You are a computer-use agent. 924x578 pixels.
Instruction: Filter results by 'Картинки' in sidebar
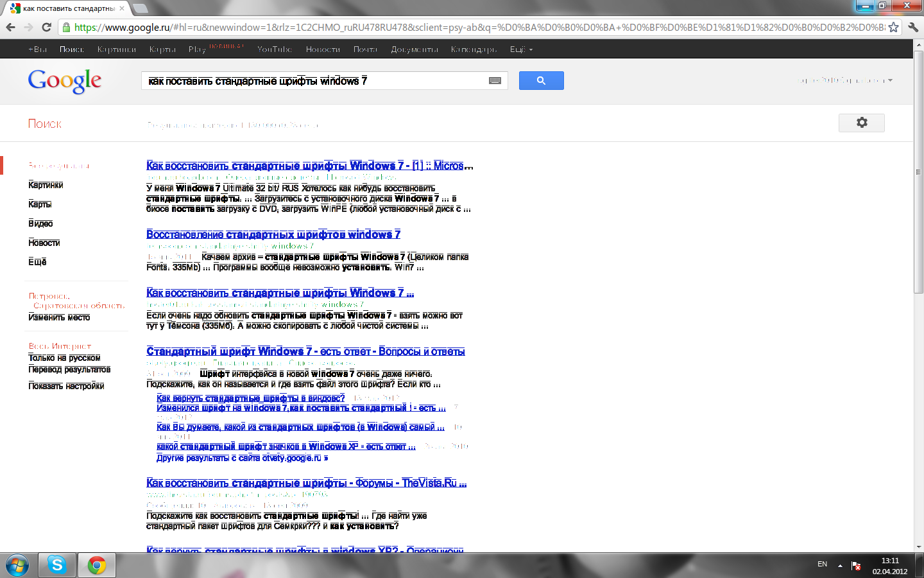click(46, 185)
